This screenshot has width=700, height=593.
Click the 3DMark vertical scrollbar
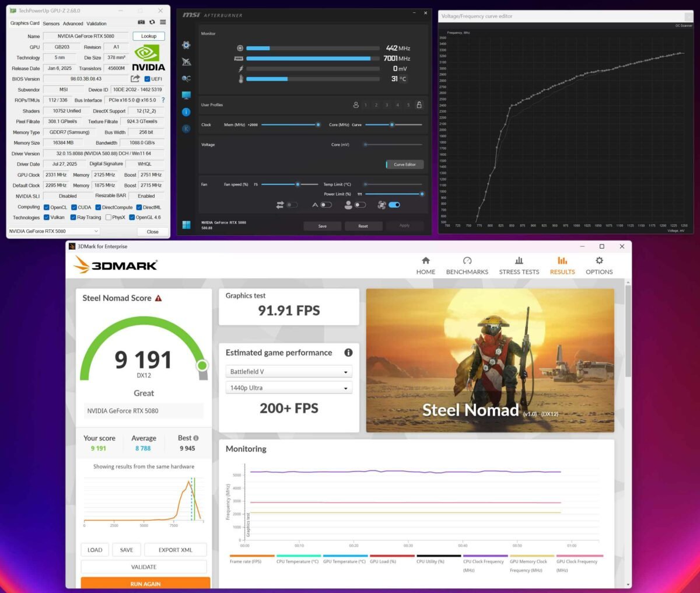click(x=628, y=332)
